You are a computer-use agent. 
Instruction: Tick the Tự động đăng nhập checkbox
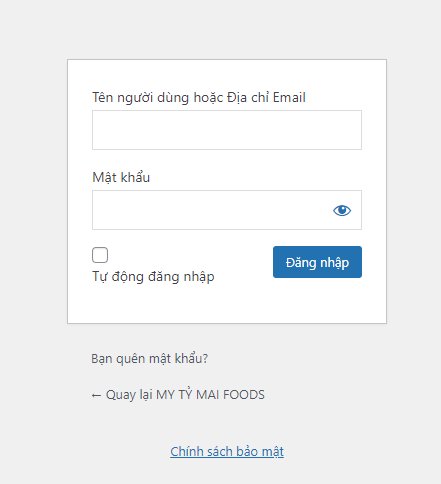pyautogui.click(x=100, y=255)
